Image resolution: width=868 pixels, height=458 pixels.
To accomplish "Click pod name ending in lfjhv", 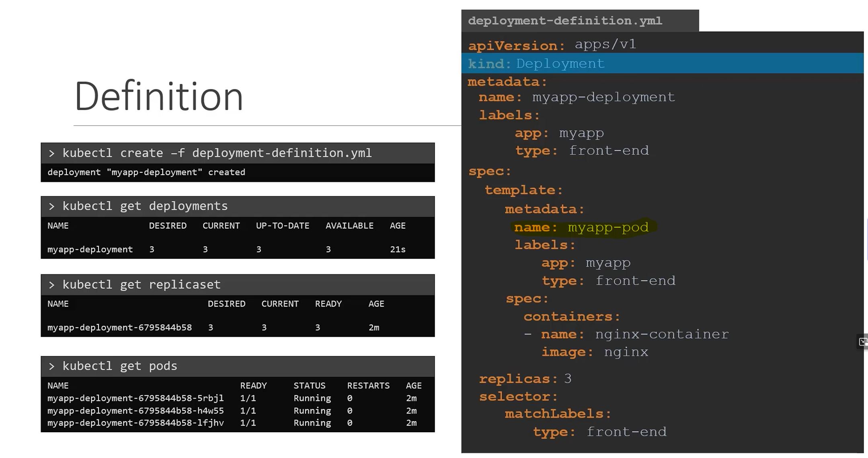I will click(x=135, y=423).
